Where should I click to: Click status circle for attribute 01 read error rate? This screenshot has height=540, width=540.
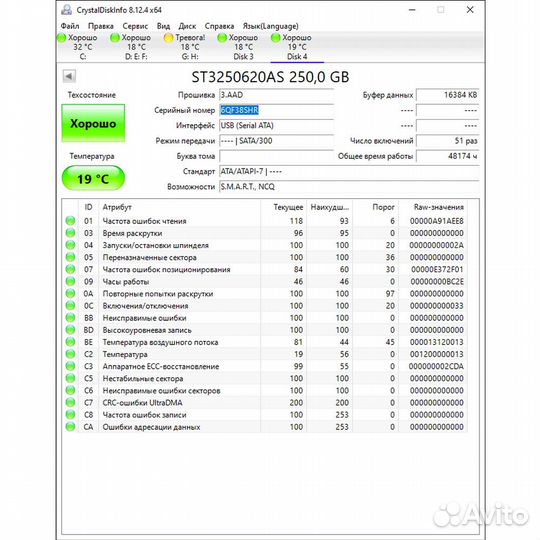(x=70, y=221)
